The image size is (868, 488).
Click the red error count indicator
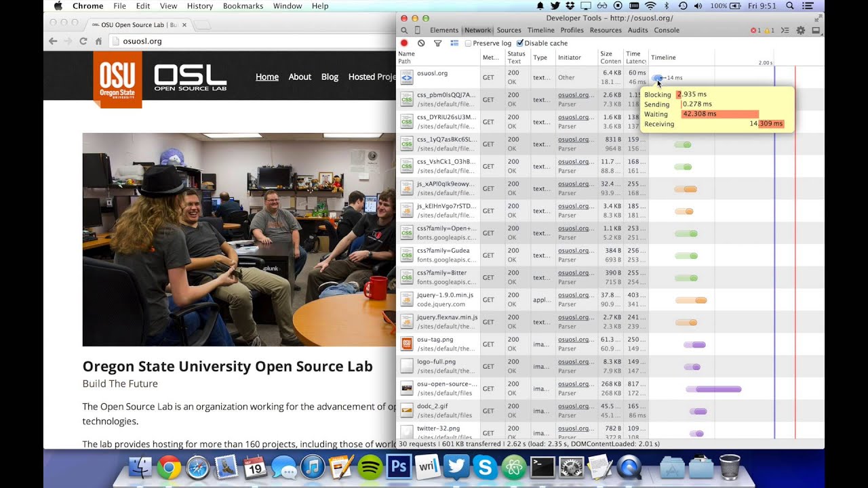(x=755, y=30)
